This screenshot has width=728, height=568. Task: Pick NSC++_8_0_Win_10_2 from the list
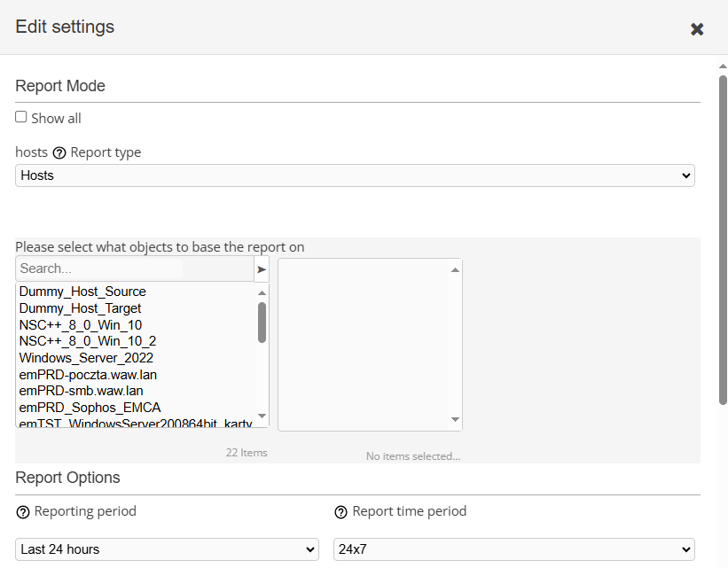88,341
